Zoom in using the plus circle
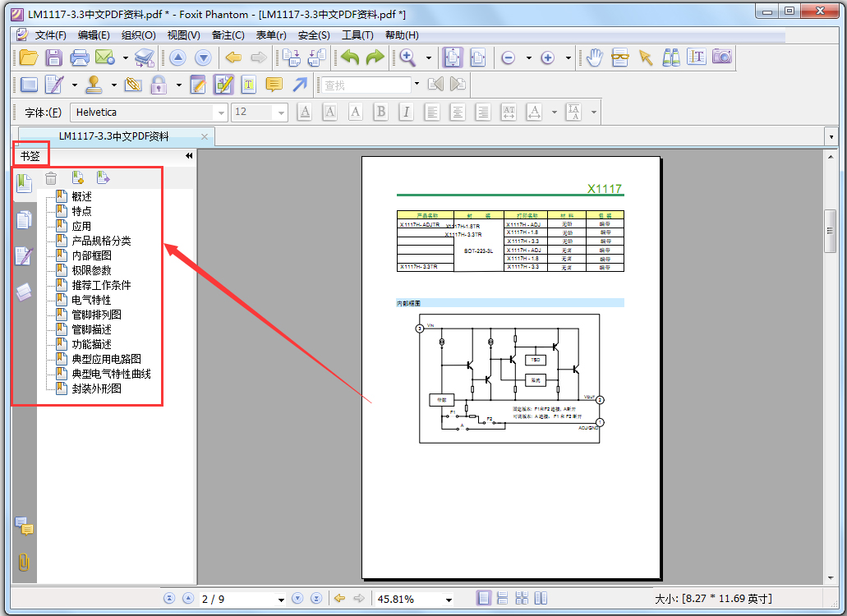This screenshot has height=616, width=847. point(548,57)
